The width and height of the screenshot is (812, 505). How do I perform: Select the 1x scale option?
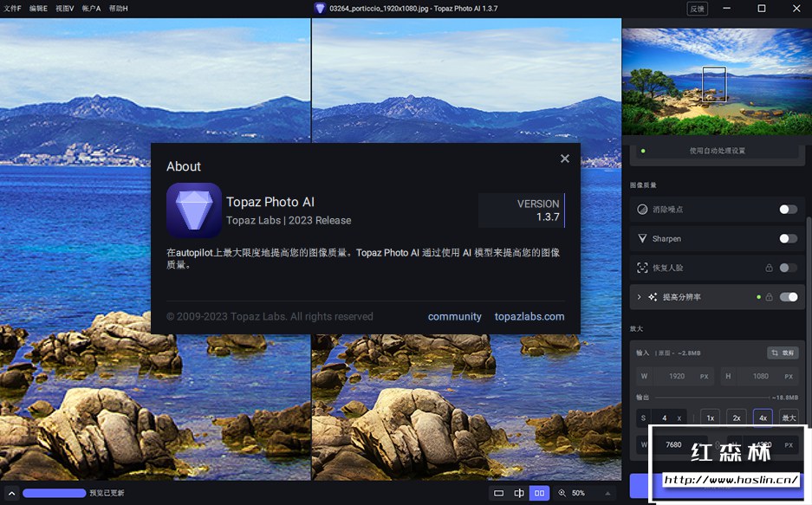[x=710, y=418]
